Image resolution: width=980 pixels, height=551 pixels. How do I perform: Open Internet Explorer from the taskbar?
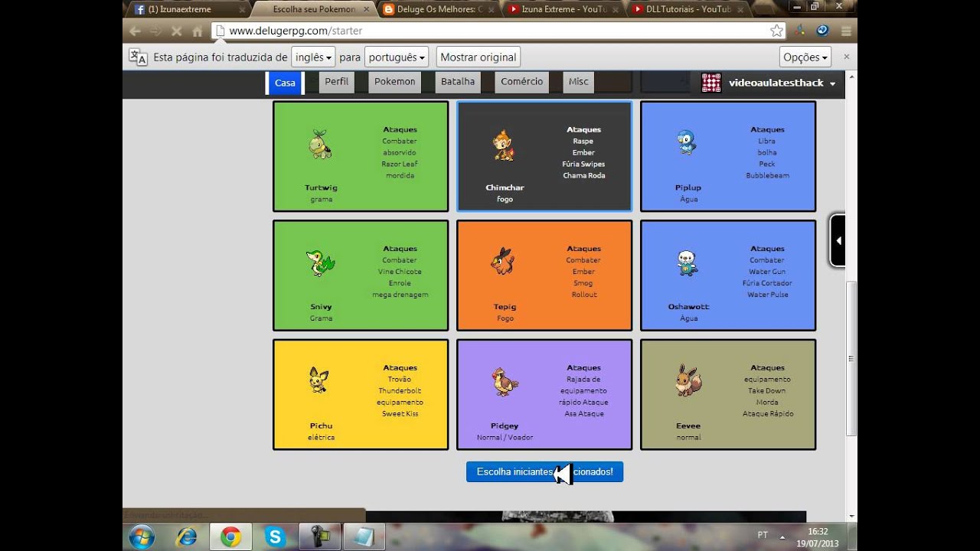pyautogui.click(x=186, y=537)
